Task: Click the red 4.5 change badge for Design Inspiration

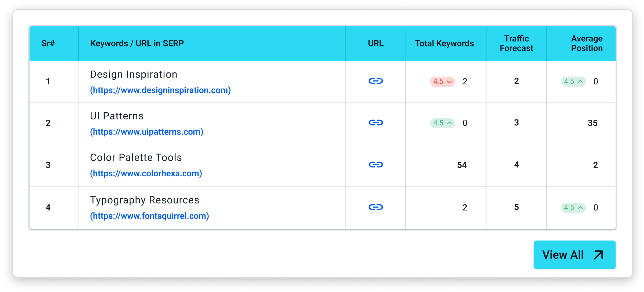Action: coord(442,81)
